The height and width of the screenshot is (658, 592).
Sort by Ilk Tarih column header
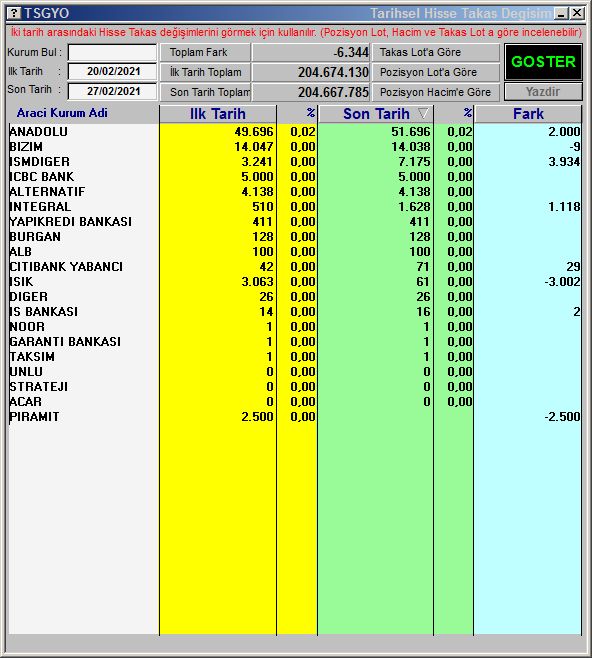point(218,114)
